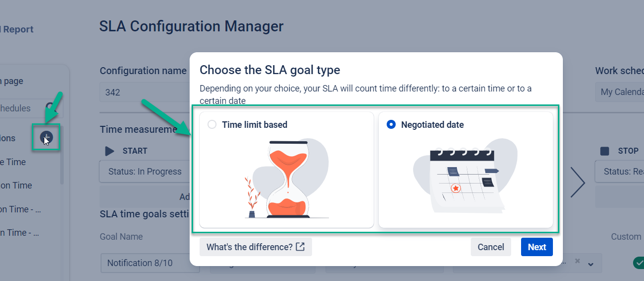Click the START play triangle icon

[x=110, y=151]
